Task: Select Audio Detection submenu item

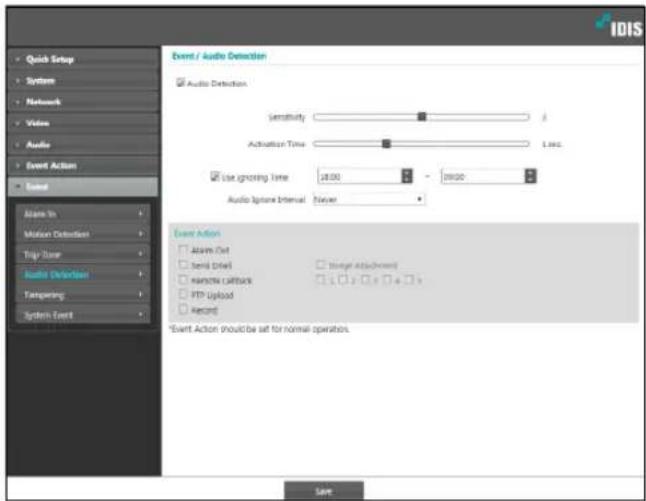Action: coord(82,274)
